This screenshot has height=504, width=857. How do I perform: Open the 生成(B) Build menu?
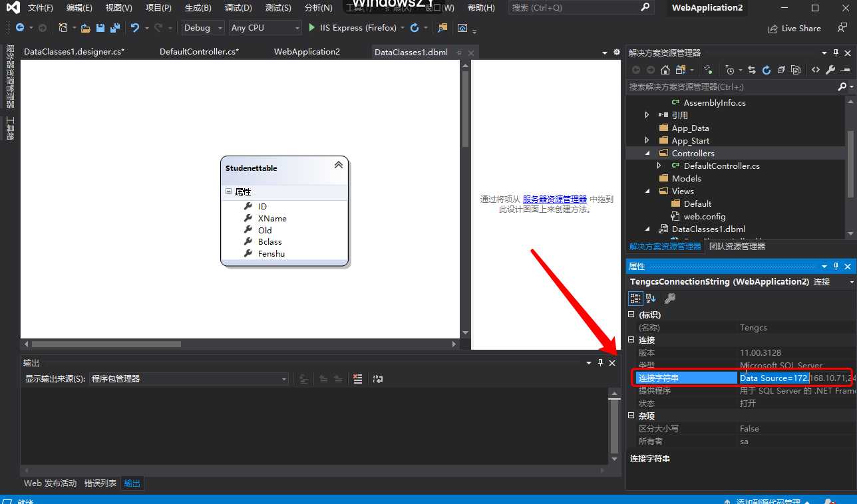point(198,8)
